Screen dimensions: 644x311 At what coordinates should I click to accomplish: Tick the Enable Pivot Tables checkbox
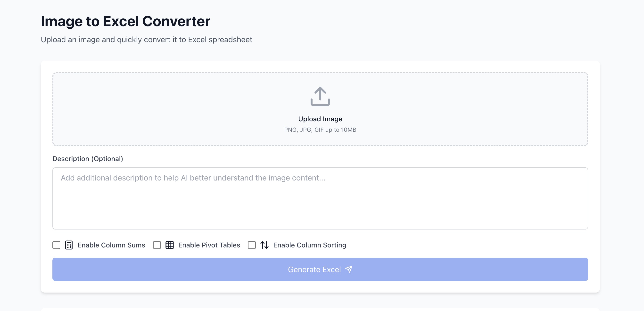pyautogui.click(x=157, y=245)
